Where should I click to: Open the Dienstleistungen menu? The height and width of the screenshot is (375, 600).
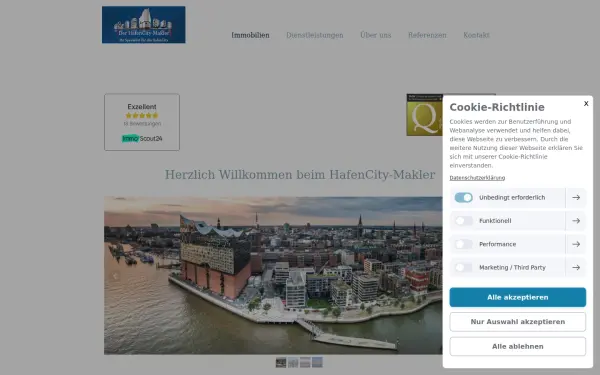coord(315,35)
